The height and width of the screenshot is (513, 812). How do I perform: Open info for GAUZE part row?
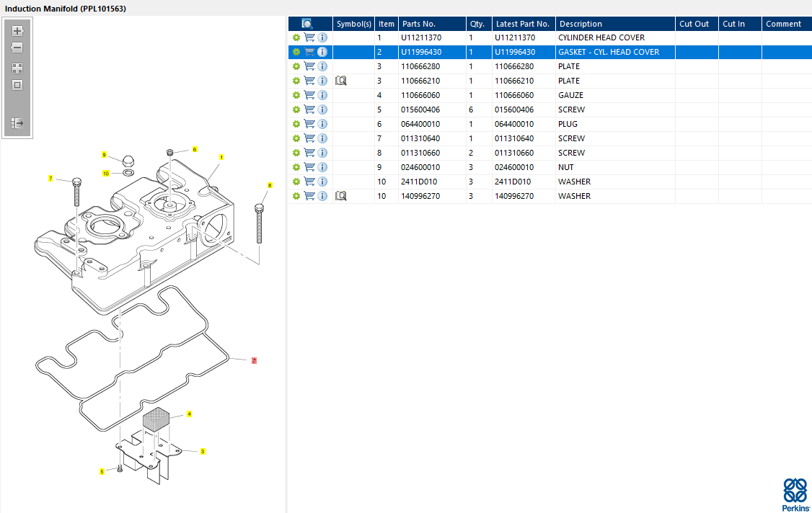pyautogui.click(x=322, y=95)
